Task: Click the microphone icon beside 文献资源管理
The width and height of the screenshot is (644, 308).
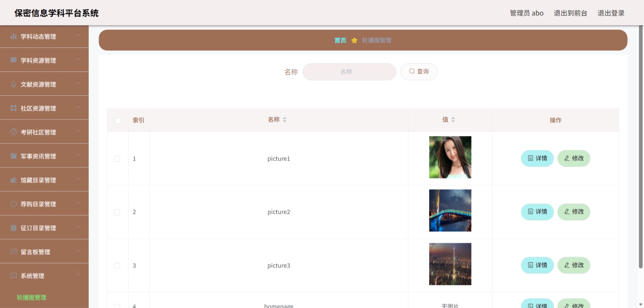Action: pos(14,84)
